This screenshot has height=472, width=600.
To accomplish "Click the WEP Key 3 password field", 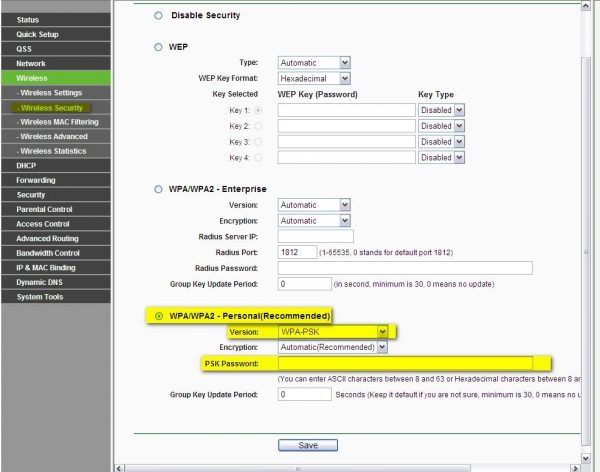I will pos(347,142).
